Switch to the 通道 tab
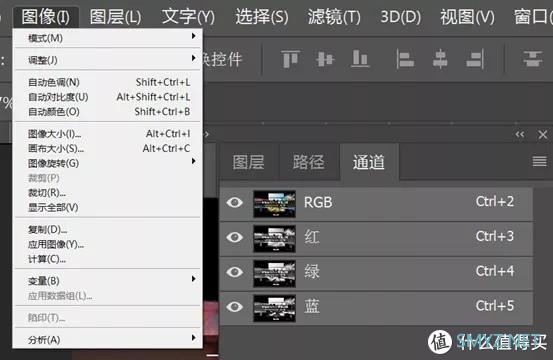553x360 pixels. point(369,162)
